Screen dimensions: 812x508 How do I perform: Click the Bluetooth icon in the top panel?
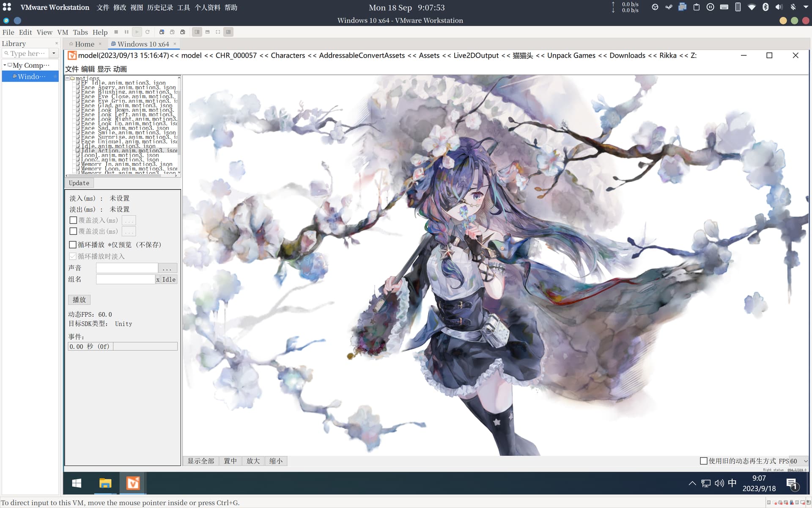pos(765,7)
